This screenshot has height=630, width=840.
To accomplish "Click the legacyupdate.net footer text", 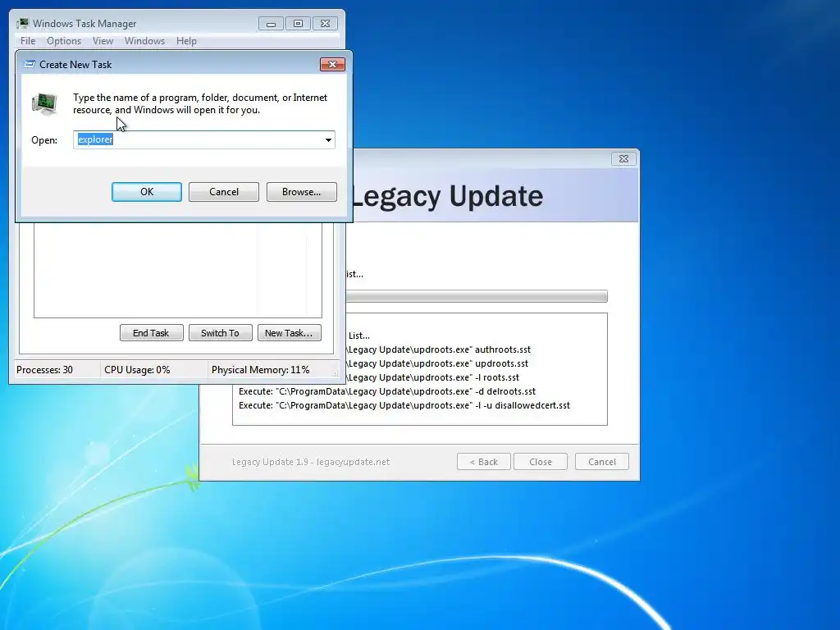I will click(311, 462).
